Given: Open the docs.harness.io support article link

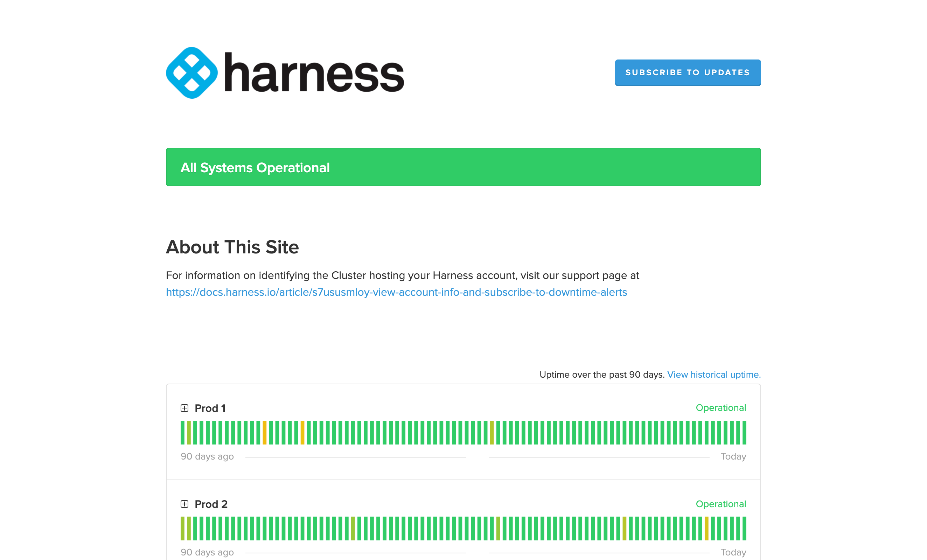Looking at the screenshot, I should (x=396, y=292).
